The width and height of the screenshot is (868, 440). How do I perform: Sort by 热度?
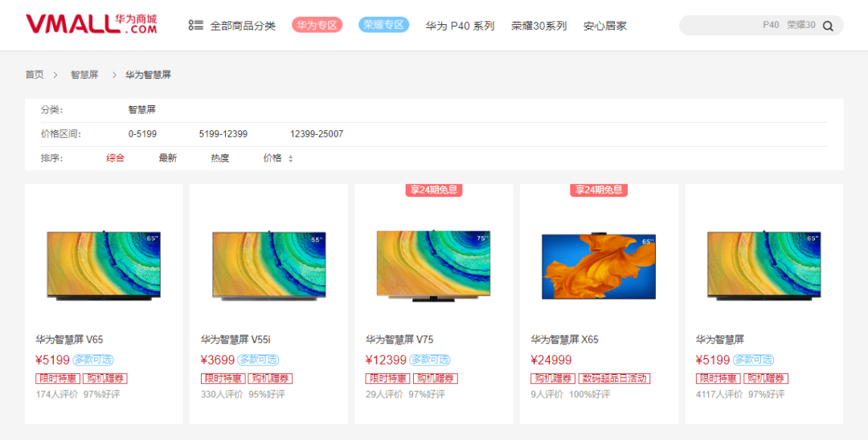pyautogui.click(x=219, y=158)
